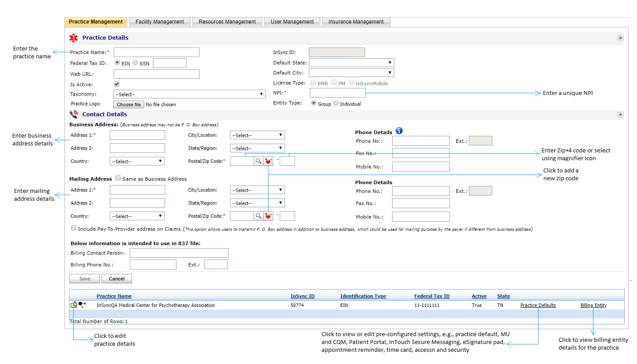
Task: Expand the Default State dropdown
Action: point(351,63)
